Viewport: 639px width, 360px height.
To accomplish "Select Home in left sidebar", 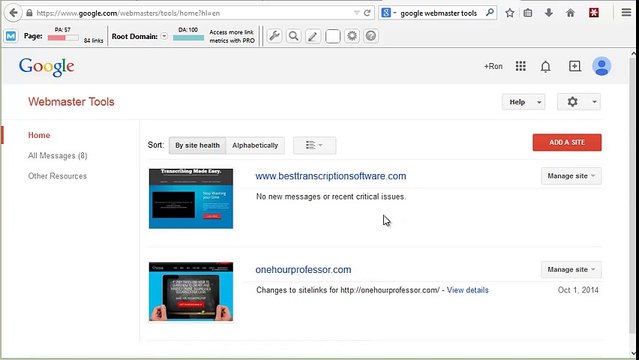I will (x=39, y=135).
